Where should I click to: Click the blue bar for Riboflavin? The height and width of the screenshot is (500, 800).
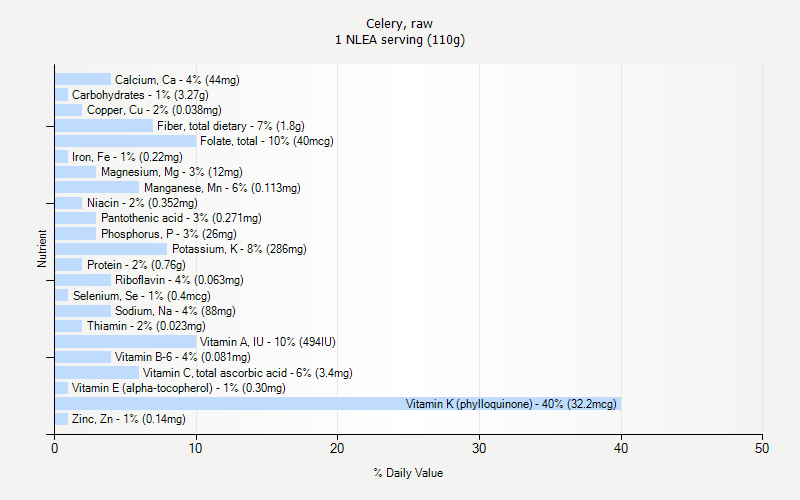pos(83,280)
